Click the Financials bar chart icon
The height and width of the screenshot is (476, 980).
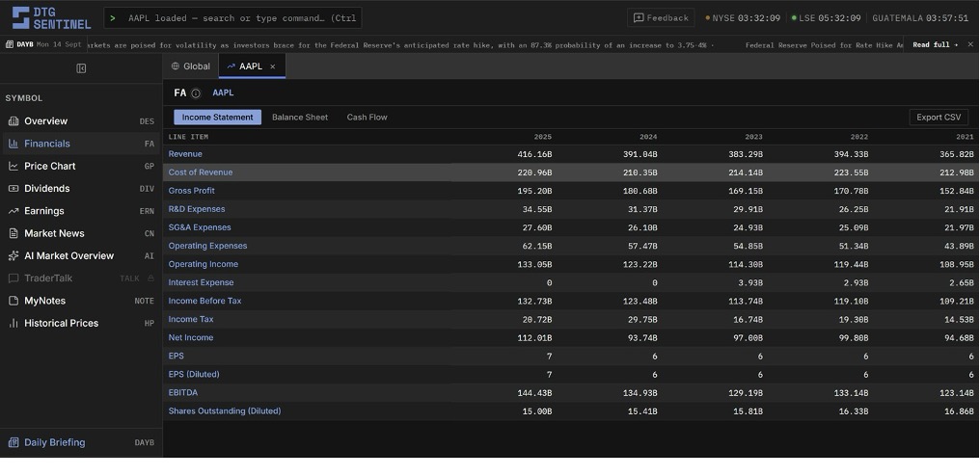click(14, 144)
